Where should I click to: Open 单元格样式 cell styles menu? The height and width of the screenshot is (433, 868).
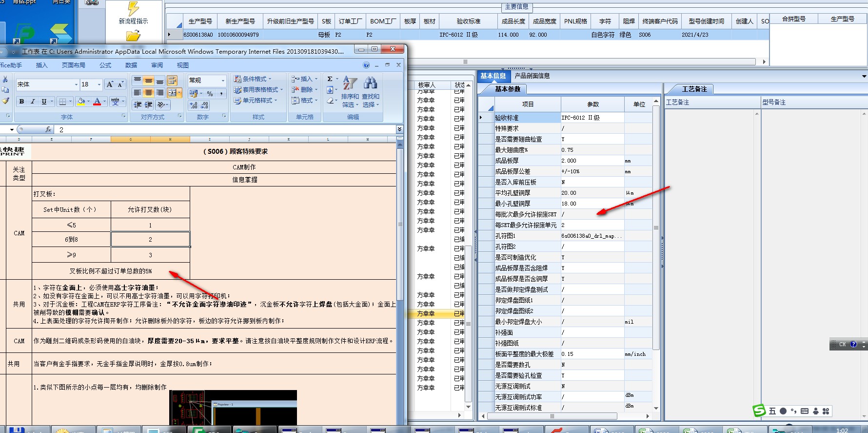click(x=255, y=101)
